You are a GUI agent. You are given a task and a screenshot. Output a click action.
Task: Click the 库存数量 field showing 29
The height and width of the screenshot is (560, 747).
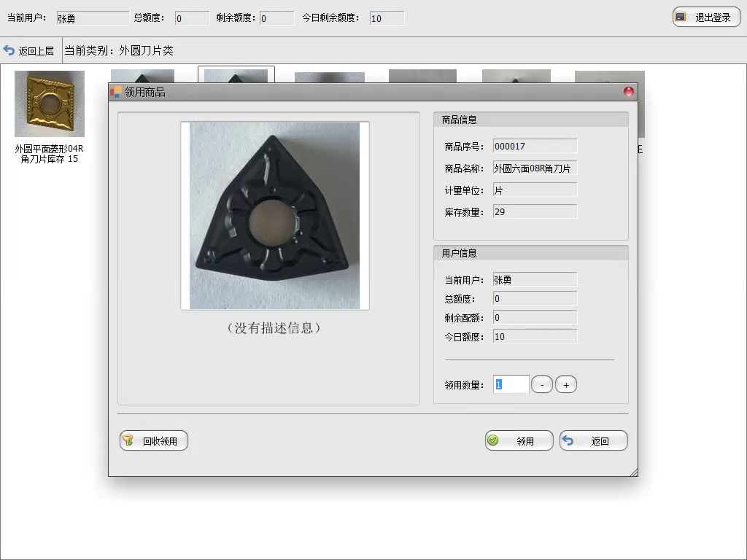tap(535, 212)
